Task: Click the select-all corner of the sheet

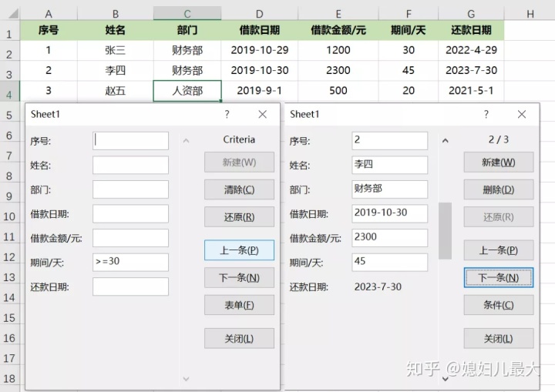Action: pos(13,14)
